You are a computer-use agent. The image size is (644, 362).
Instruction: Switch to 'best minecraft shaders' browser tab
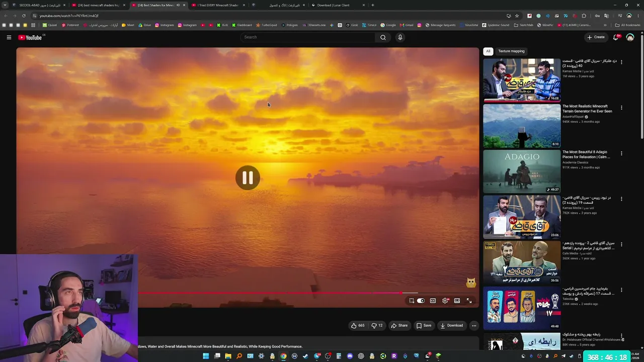click(99, 5)
